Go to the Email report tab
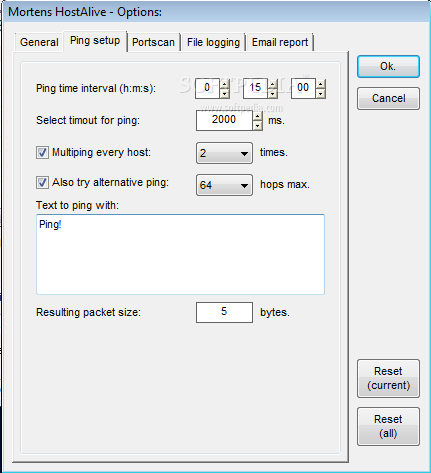Image resolution: width=431 pixels, height=473 pixels. [x=280, y=42]
